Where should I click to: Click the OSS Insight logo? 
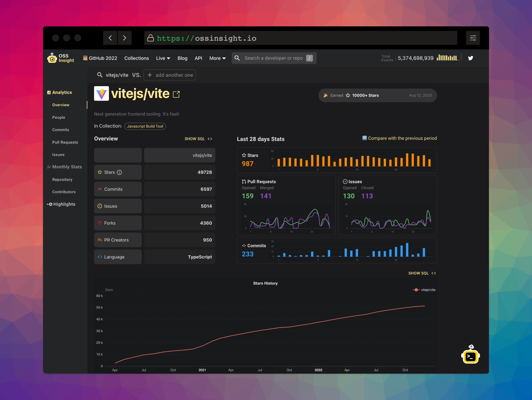tap(61, 58)
